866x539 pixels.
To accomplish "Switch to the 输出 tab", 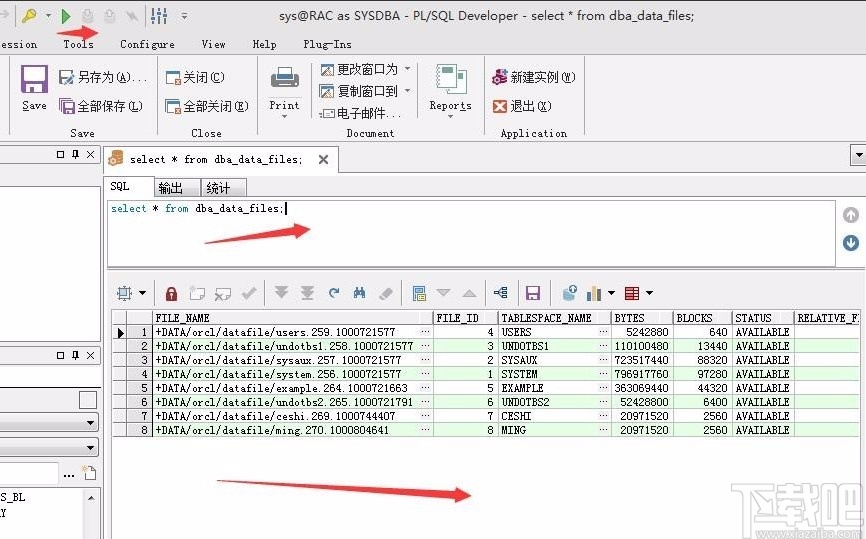I will pos(171,188).
